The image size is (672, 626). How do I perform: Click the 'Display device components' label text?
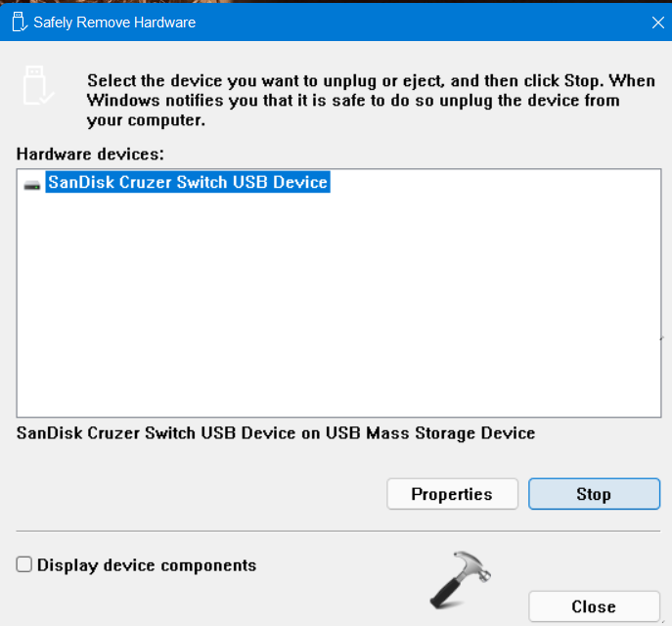(x=147, y=564)
